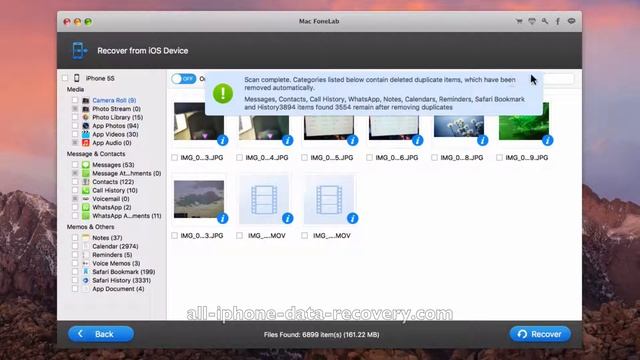Image resolution: width=640 pixels, height=360 pixels.
Task: Click the Voicemail (0) label
Action: click(x=111, y=199)
